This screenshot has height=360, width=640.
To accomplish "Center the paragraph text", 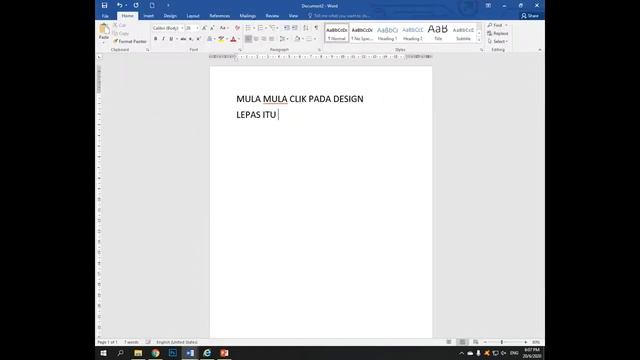I will pyautogui.click(x=256, y=39).
